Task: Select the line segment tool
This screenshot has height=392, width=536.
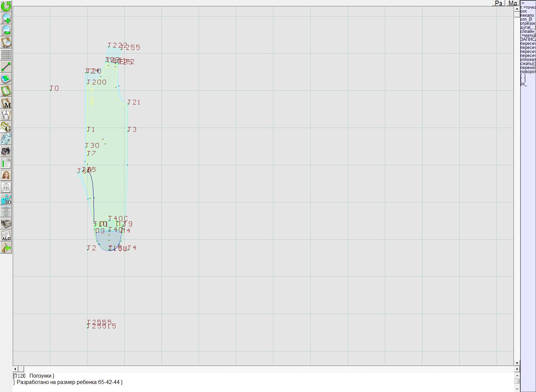Action: pyautogui.click(x=6, y=67)
